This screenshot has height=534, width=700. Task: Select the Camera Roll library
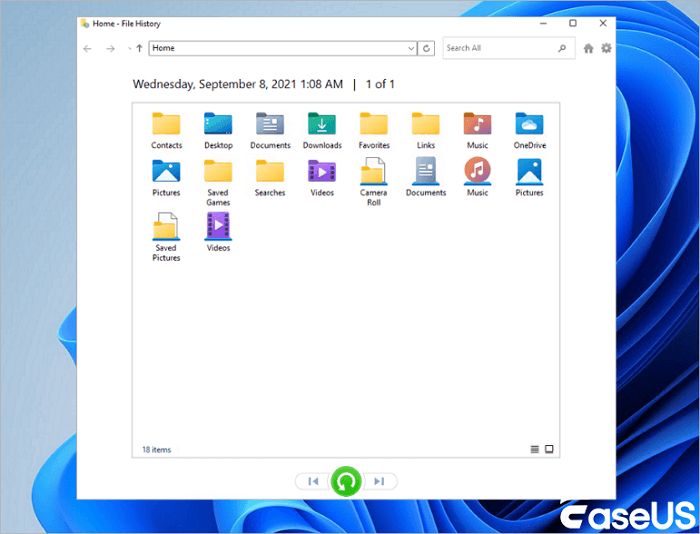374,182
